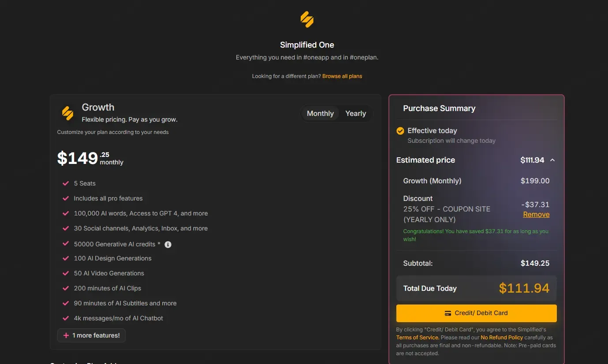Click the checkmark beside 4k messages/mo of AI Chatbot

tap(66, 318)
